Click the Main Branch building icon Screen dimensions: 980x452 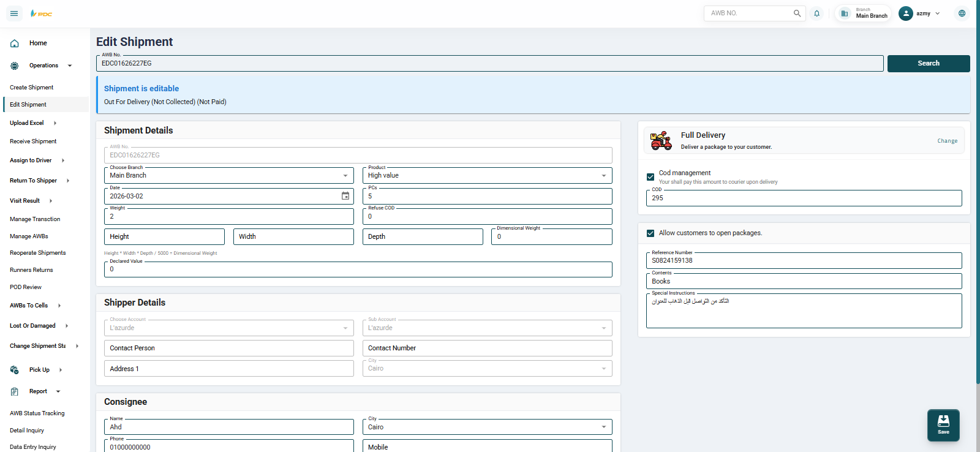(x=845, y=13)
